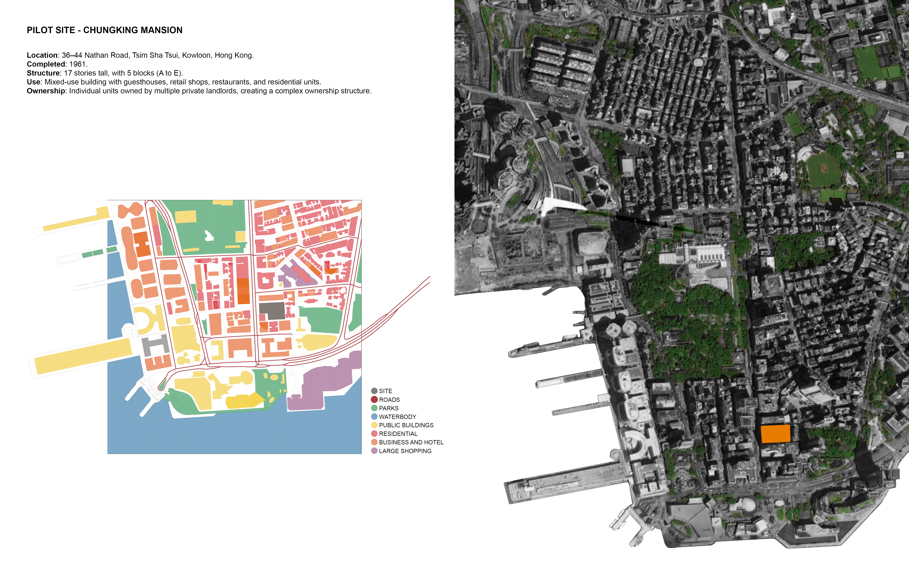Image resolution: width=909 pixels, height=588 pixels.
Task: Click the Pilot Site - Chungking Mansion title
Action: pos(104,30)
